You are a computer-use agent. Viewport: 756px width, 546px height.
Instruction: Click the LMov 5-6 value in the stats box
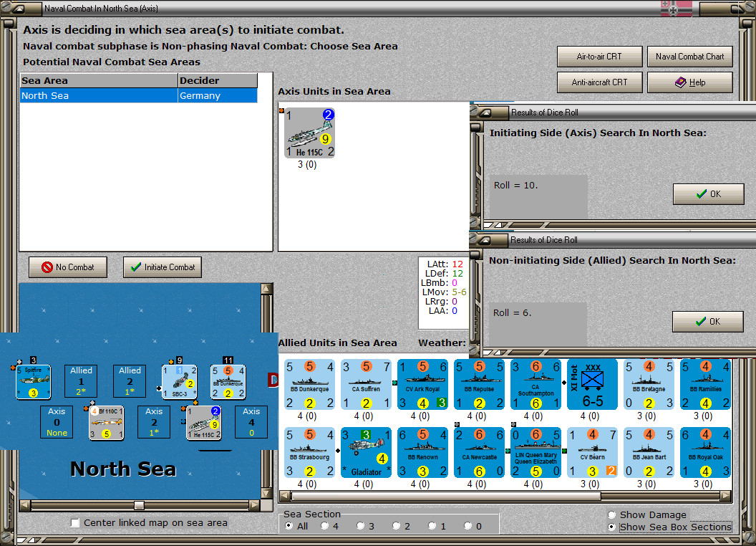click(x=458, y=292)
